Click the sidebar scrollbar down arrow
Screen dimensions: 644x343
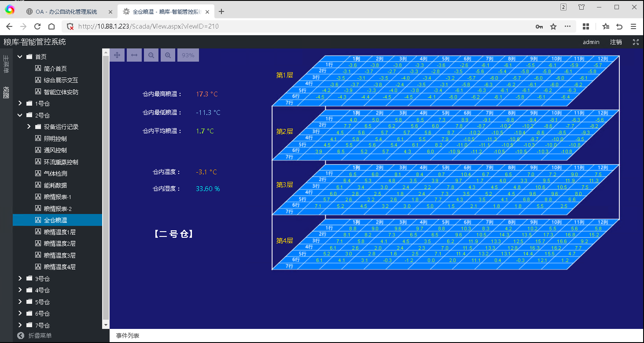pos(106,325)
